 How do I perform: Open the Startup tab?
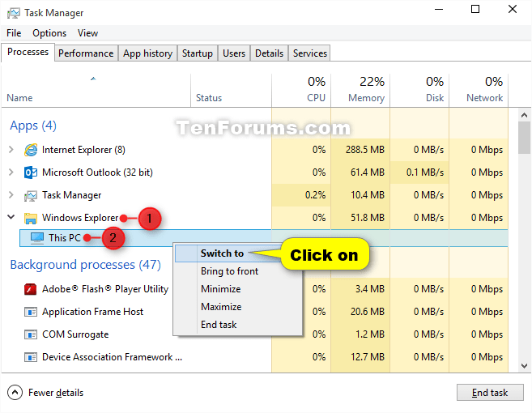pyautogui.click(x=198, y=53)
